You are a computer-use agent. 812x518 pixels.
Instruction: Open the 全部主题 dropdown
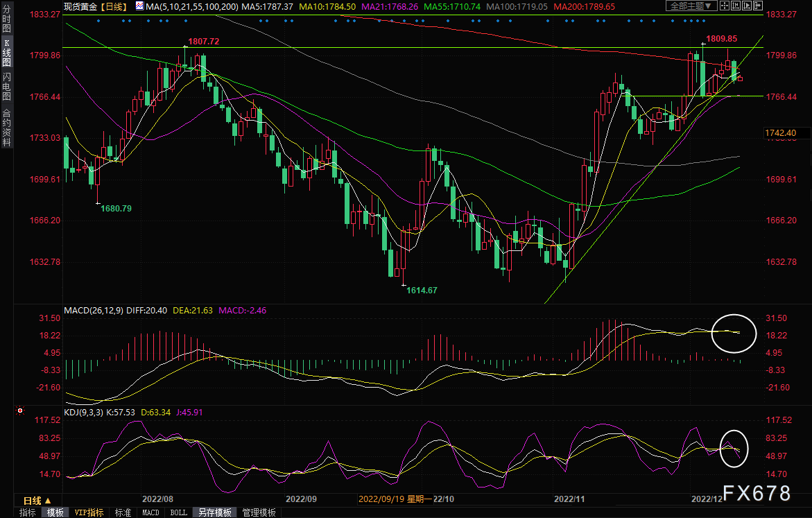click(691, 6)
